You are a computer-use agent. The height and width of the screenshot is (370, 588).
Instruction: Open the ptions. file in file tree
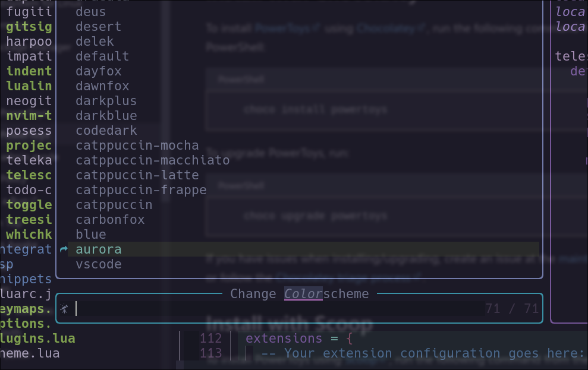(x=26, y=324)
